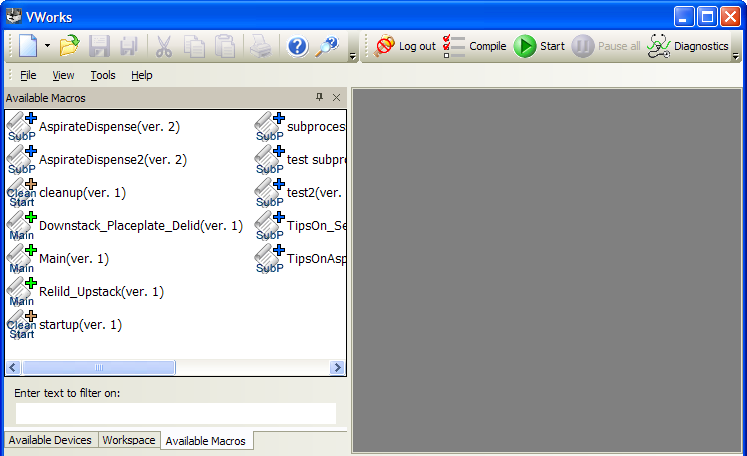Click the AspirateDispense(ver. 2) label
Image resolution: width=747 pixels, height=456 pixels.
pos(110,127)
